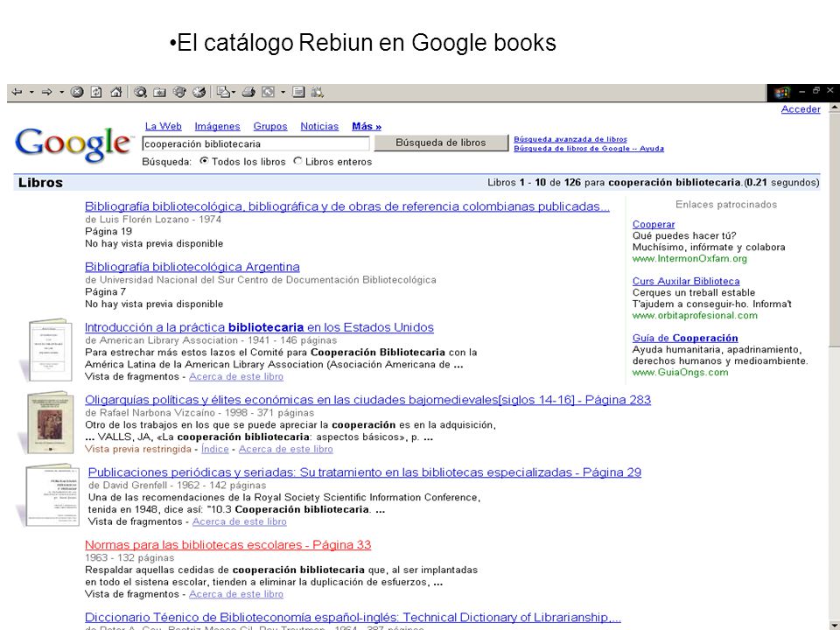
Task: Click the text 'www.orbitaprofesional.com'
Action: (695, 316)
